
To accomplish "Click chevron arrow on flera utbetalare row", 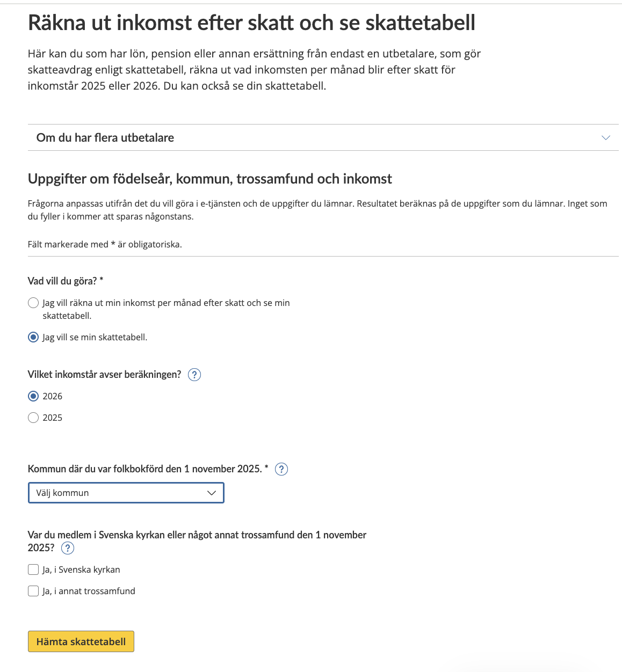I will point(606,138).
